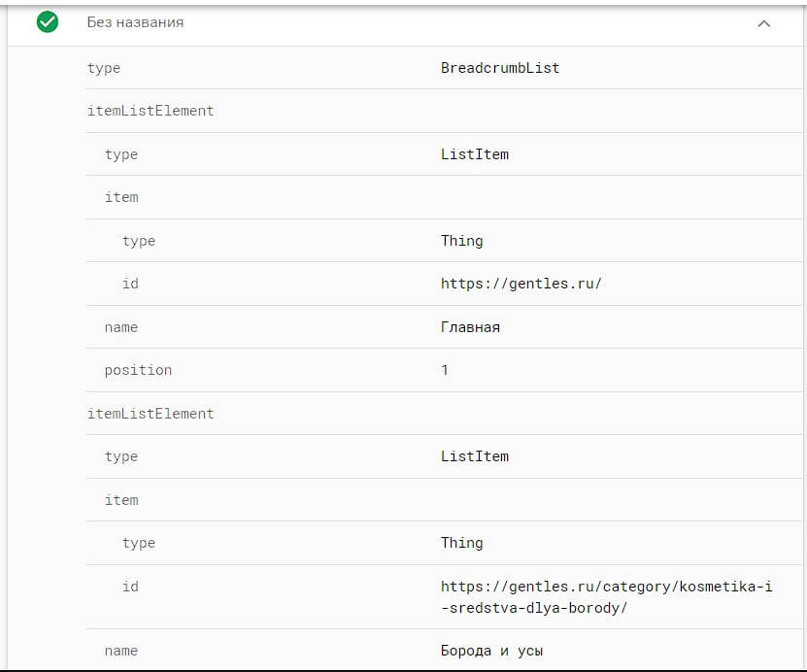Click the 'Борода и усы' name value

point(491,651)
